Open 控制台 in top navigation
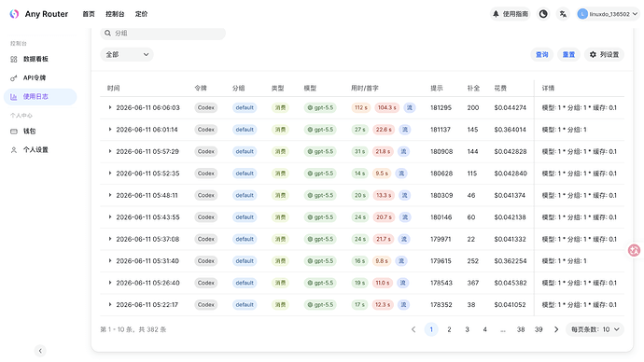 pyautogui.click(x=115, y=14)
